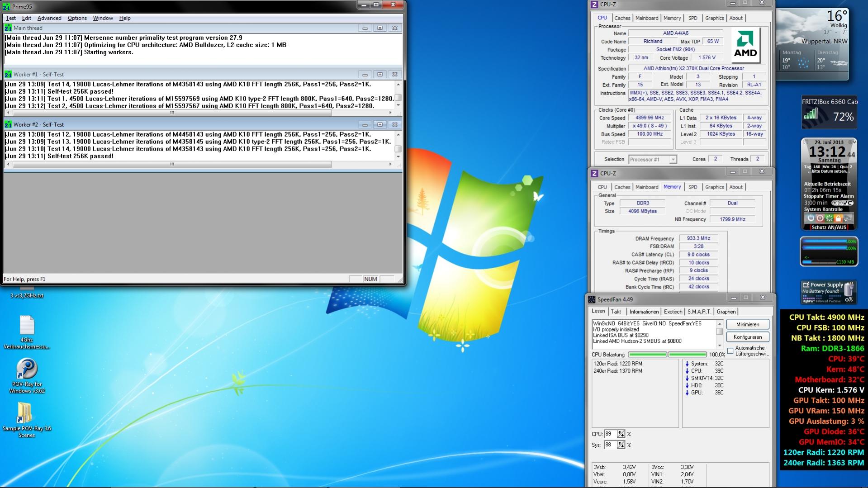
Task: Click the top CPU-Z window's Z icon
Action: pos(595,5)
